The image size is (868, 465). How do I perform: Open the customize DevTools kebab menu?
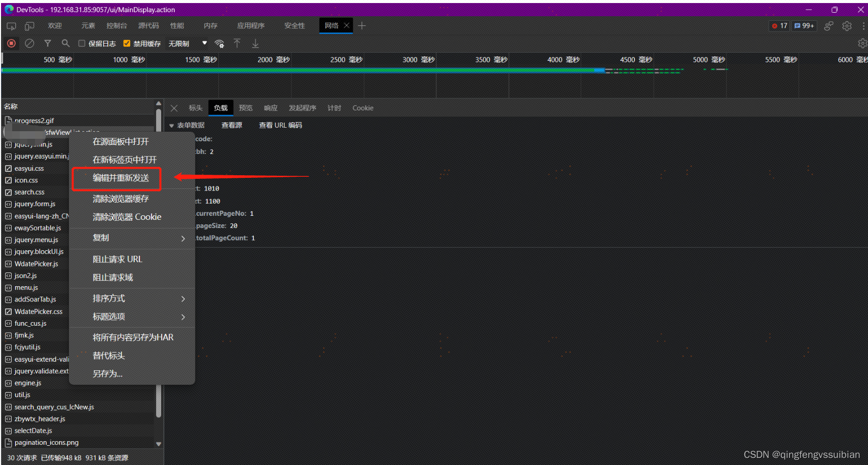point(863,26)
